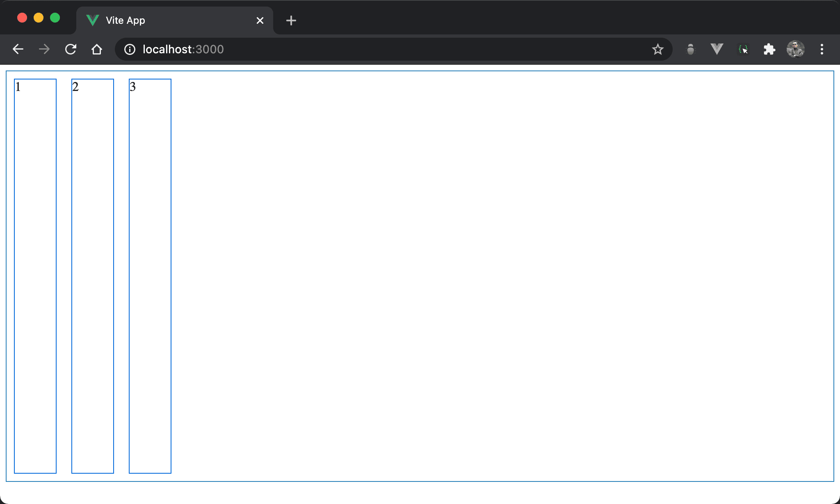Screen dimensions: 840x504
Task: Close the Vite App tab
Action: 260,20
